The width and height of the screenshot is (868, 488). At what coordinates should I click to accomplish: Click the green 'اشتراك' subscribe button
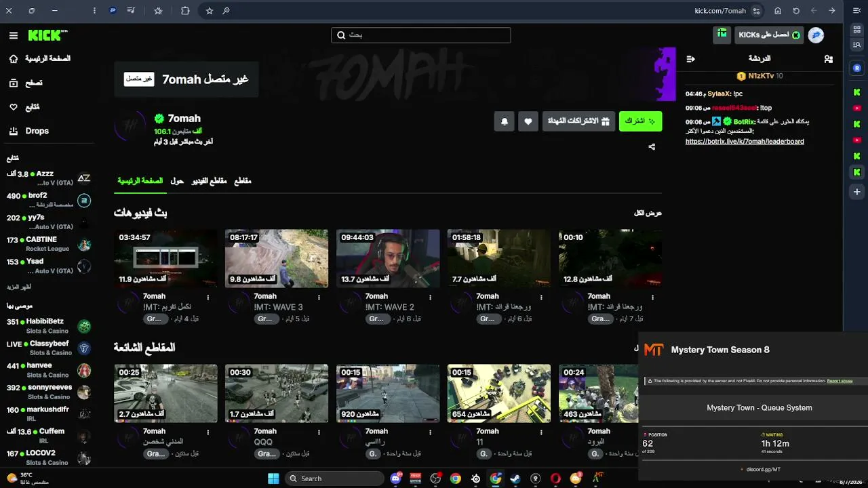point(640,121)
